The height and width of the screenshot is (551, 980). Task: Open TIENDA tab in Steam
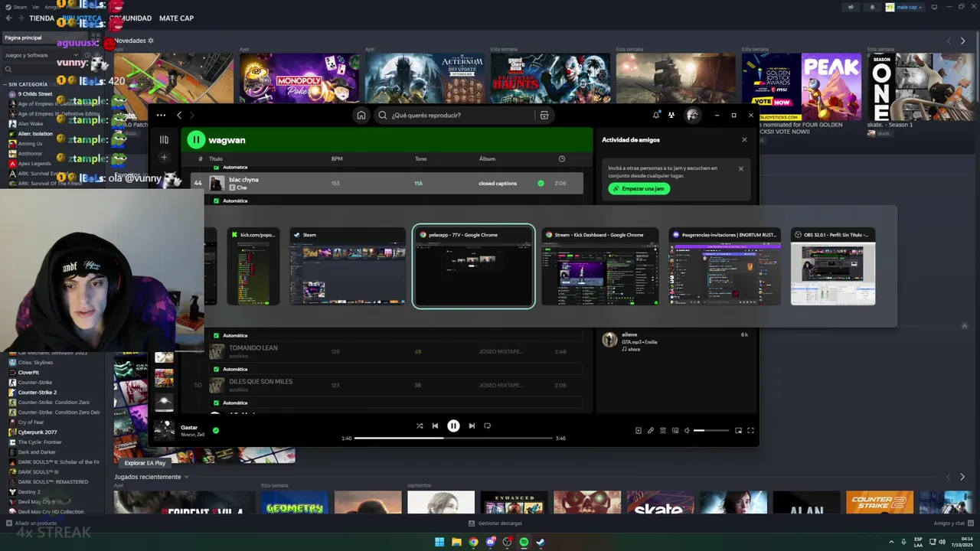point(41,18)
